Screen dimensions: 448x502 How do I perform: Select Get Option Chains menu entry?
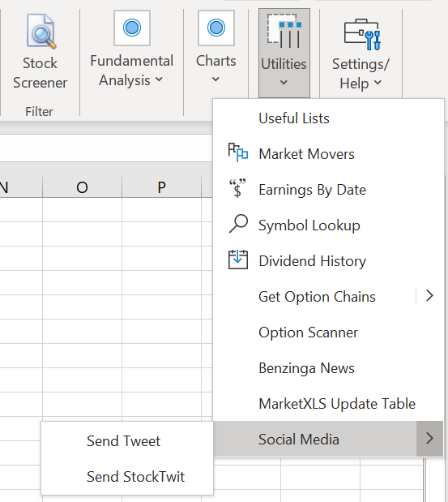tap(314, 297)
